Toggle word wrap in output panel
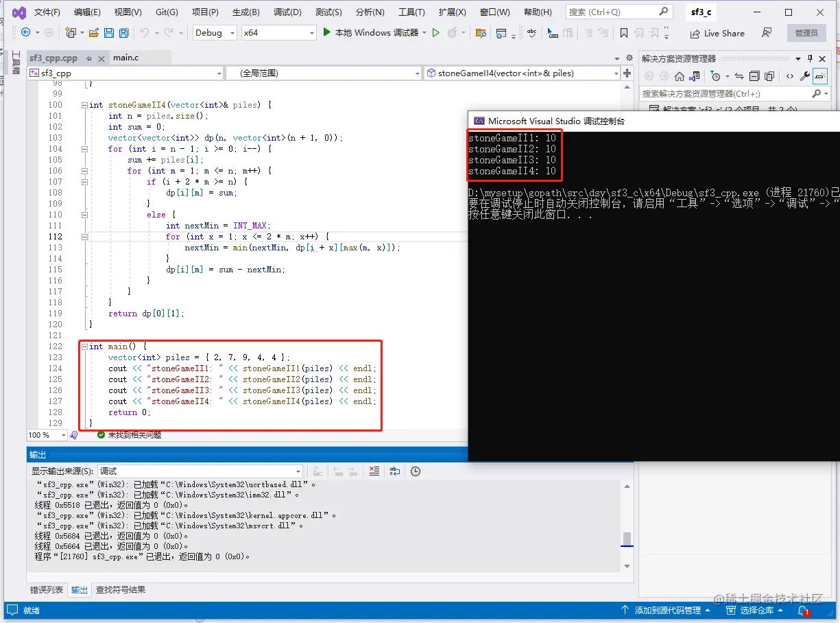Image resolution: width=840 pixels, height=623 pixels. [395, 471]
